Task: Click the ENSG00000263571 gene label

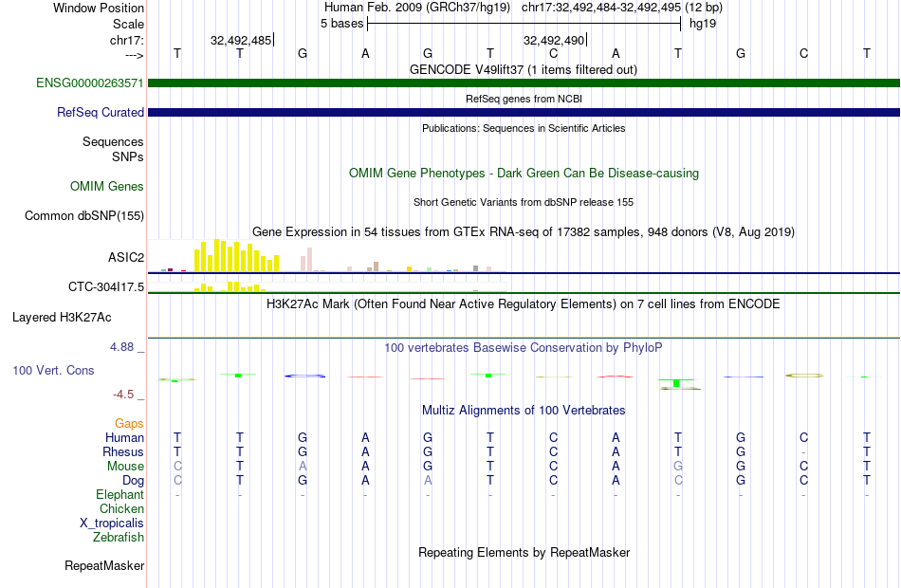Action: point(90,83)
